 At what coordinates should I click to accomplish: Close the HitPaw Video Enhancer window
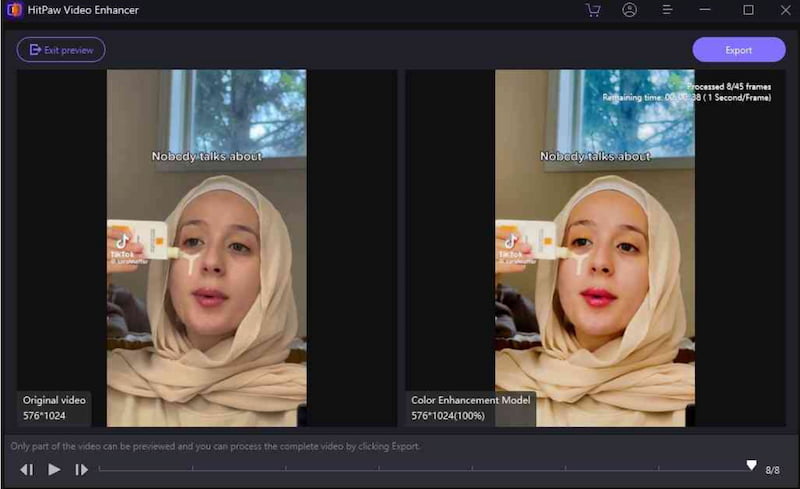(785, 10)
